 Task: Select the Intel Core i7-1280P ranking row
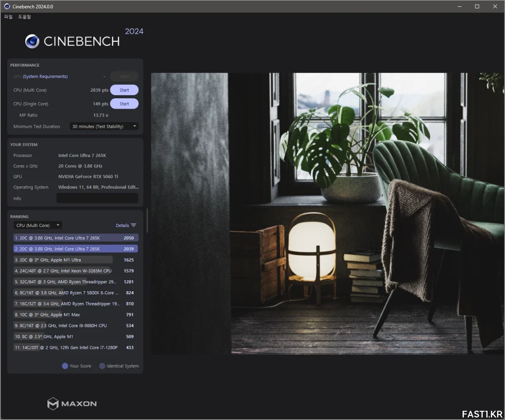click(x=75, y=347)
